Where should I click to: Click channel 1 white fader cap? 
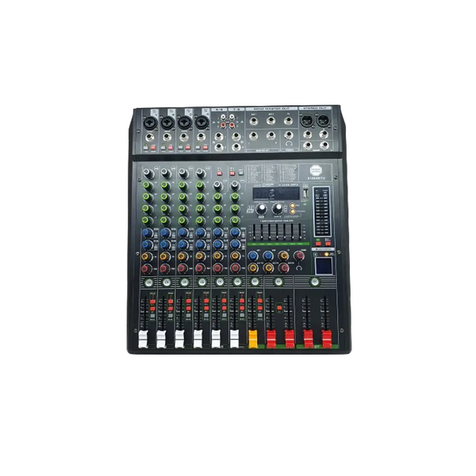point(143,339)
